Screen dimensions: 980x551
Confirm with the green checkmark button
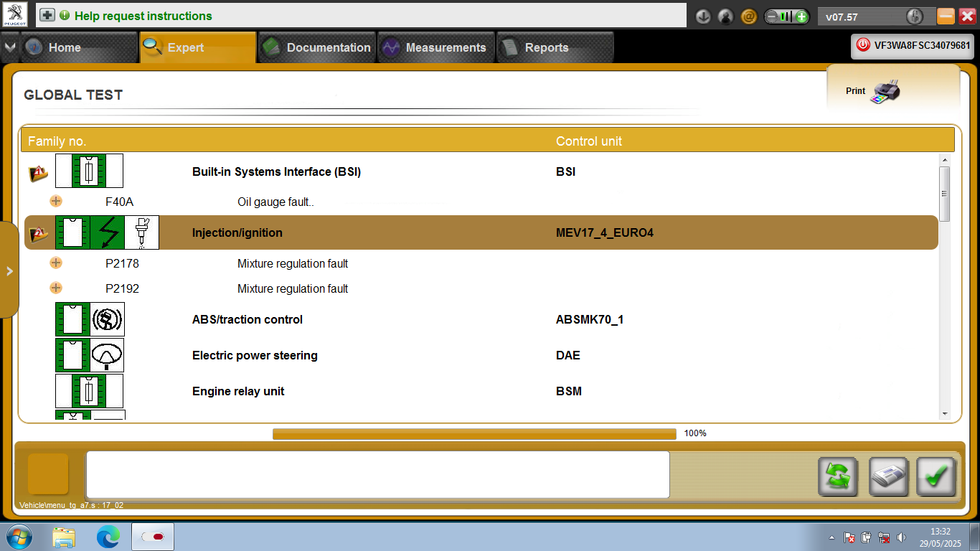(936, 476)
